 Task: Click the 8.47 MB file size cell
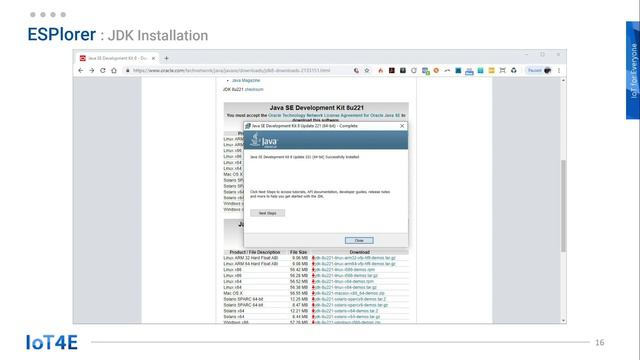coord(300,305)
